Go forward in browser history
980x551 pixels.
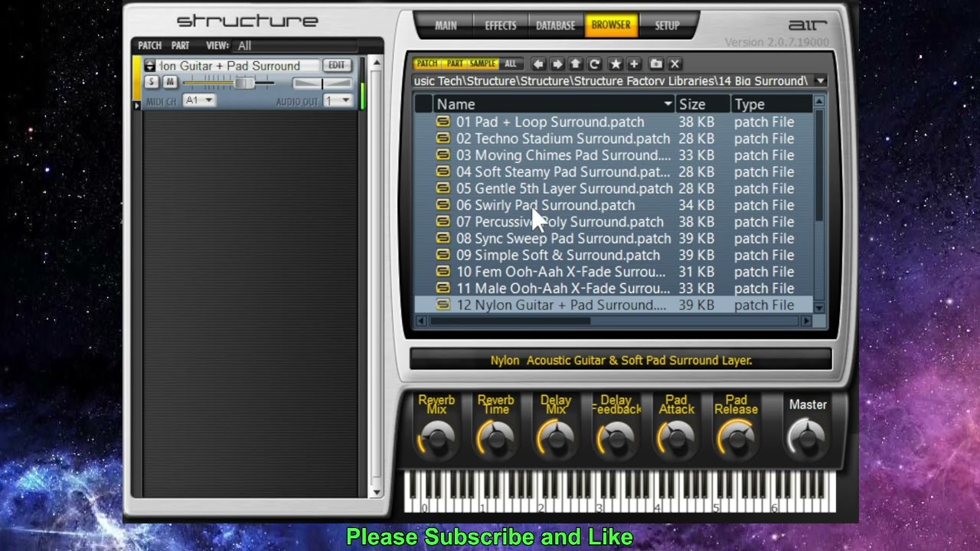click(x=557, y=64)
